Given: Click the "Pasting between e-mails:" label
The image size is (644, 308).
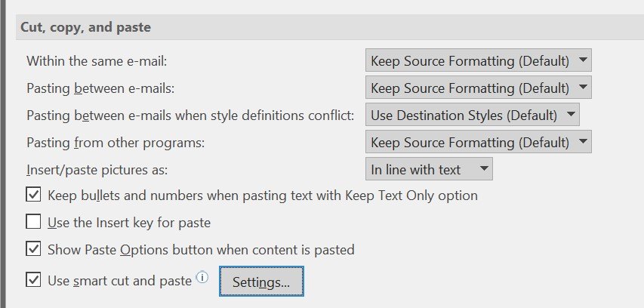Looking at the screenshot, I should coord(100,88).
